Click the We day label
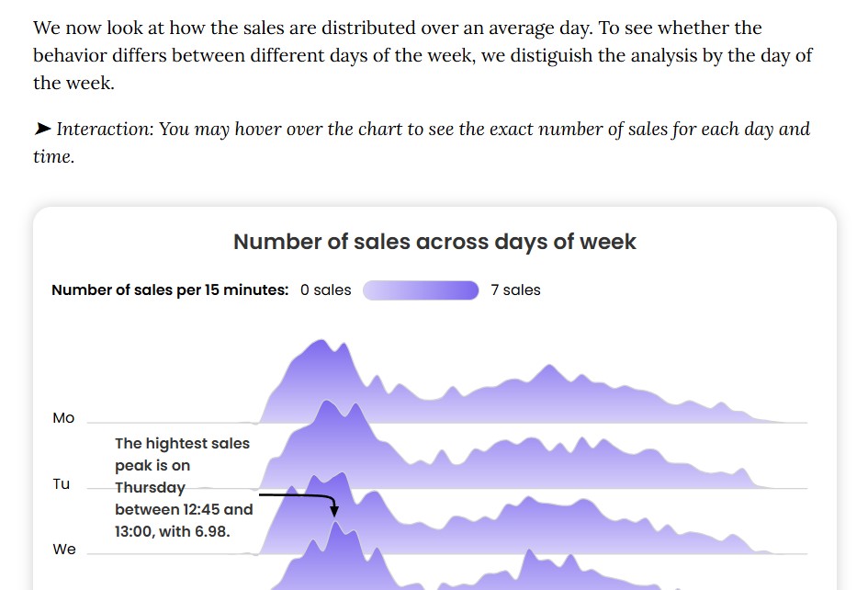This screenshot has height=590, width=868. click(63, 549)
